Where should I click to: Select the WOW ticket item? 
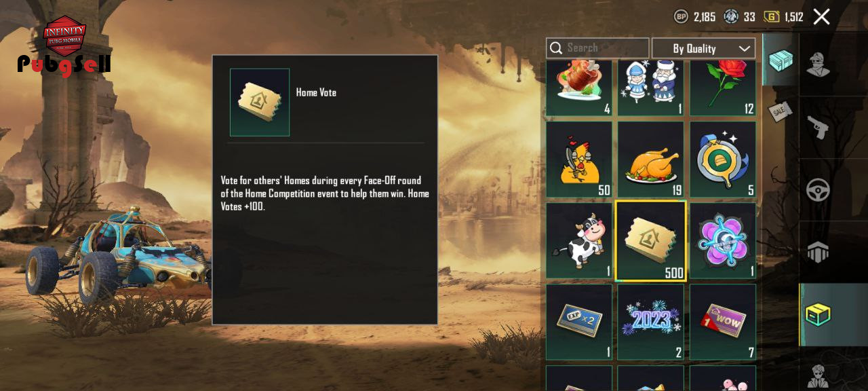pos(723,322)
